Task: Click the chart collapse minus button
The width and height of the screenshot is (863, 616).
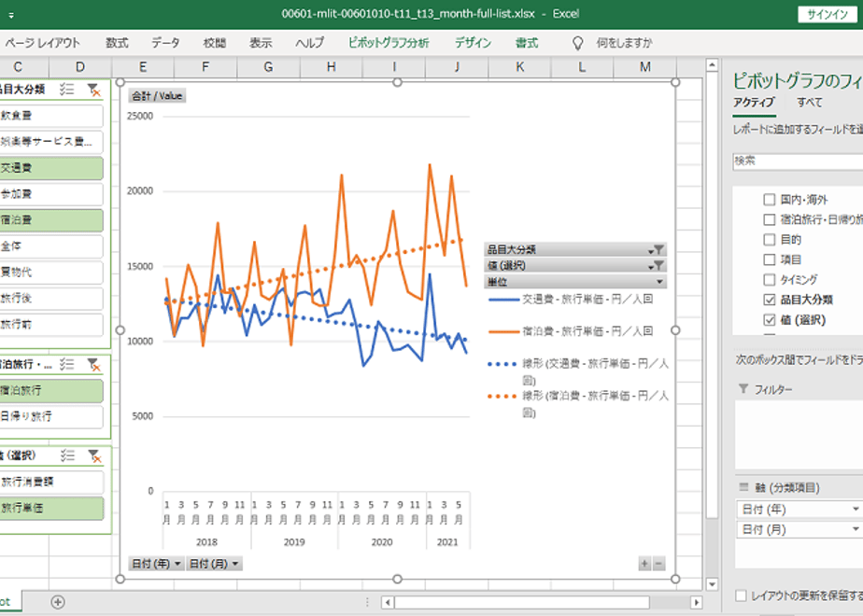Action: coord(658,563)
